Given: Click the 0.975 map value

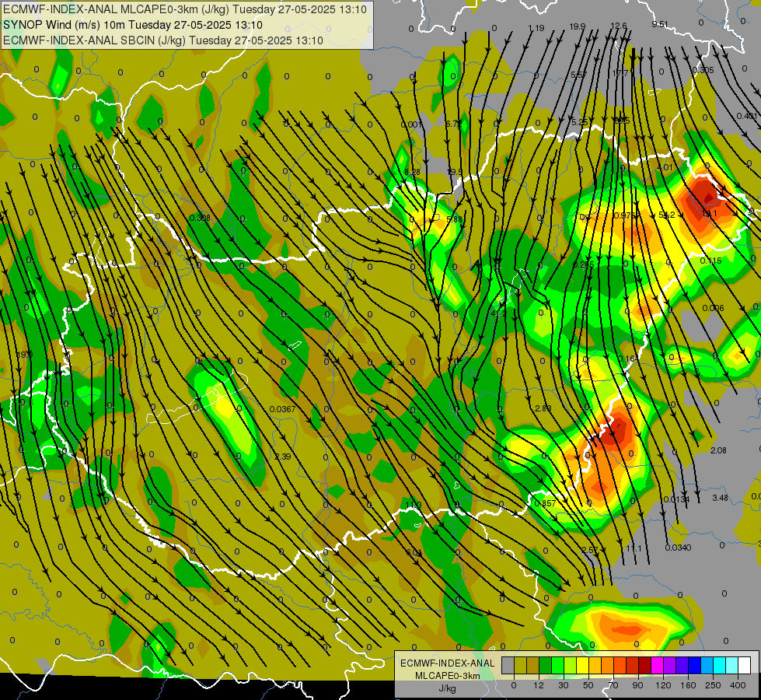Looking at the screenshot, I should coord(625,215).
